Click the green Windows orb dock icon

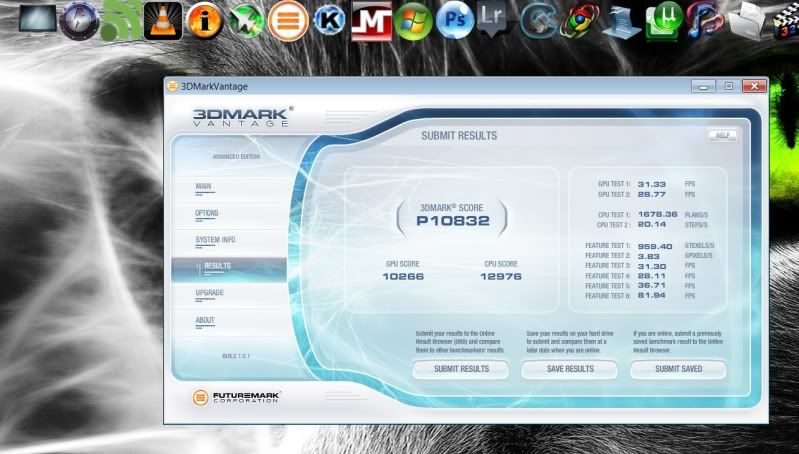click(413, 21)
